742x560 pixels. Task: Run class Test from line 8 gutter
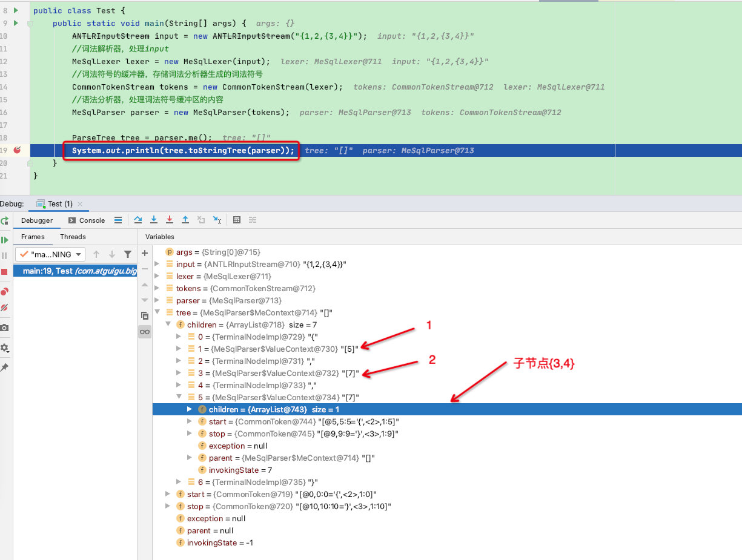(x=16, y=11)
